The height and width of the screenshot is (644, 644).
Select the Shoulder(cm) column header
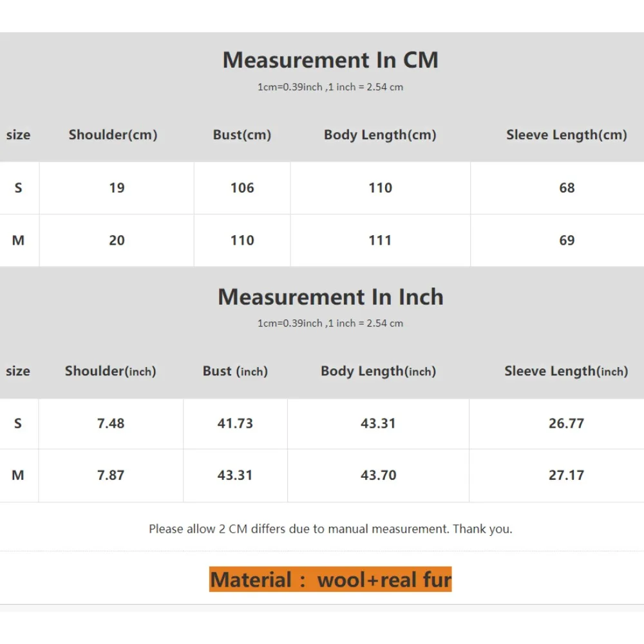point(113,135)
